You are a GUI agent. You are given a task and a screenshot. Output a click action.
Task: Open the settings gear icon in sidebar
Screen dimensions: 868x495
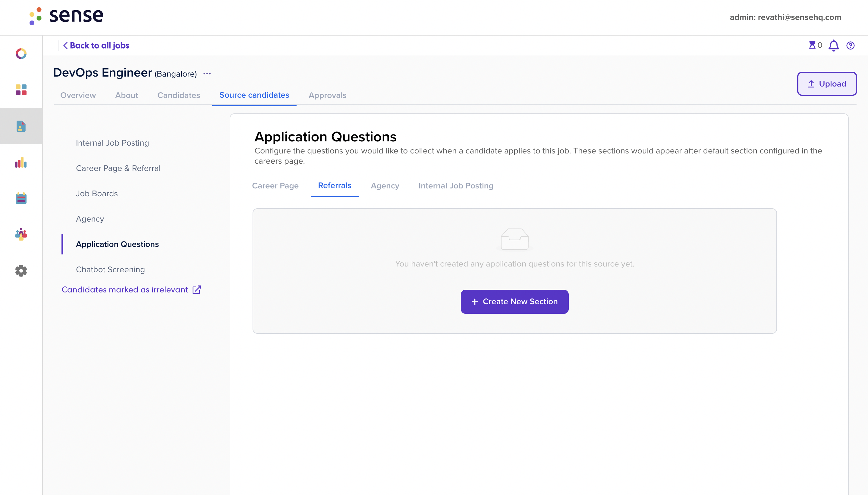pyautogui.click(x=21, y=271)
